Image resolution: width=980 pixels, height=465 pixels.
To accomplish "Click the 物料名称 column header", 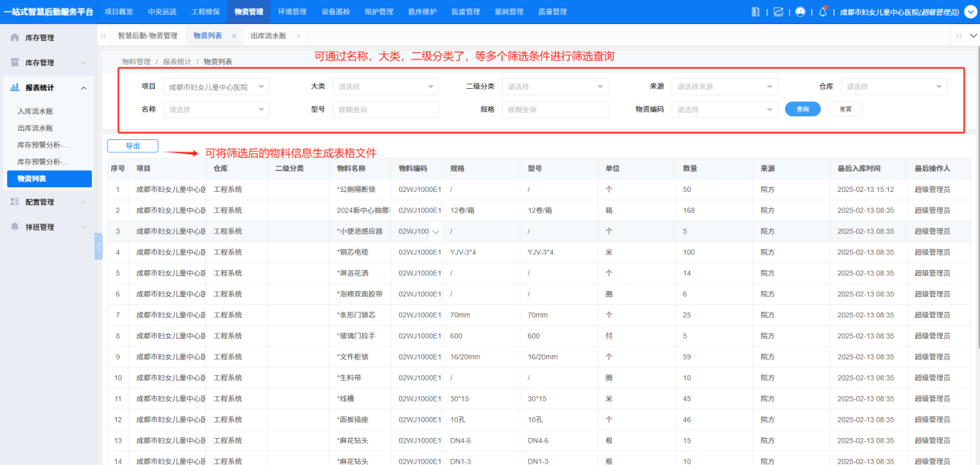I will (360, 169).
